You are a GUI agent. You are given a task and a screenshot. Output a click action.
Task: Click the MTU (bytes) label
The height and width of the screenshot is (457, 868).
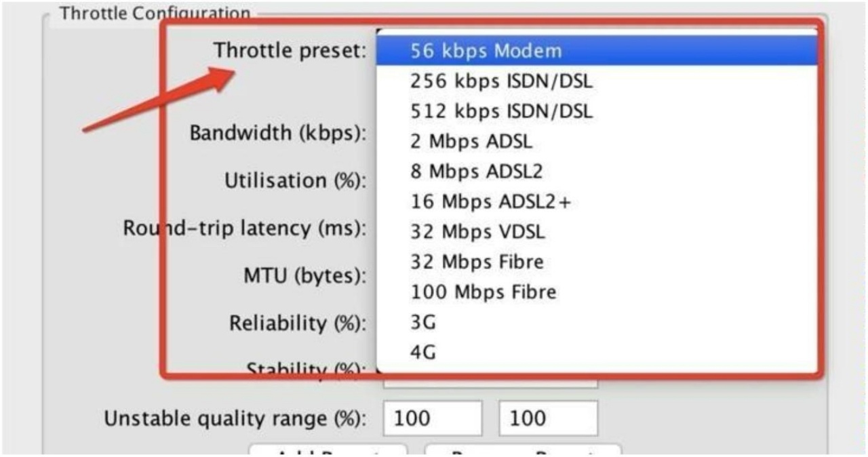tap(305, 276)
